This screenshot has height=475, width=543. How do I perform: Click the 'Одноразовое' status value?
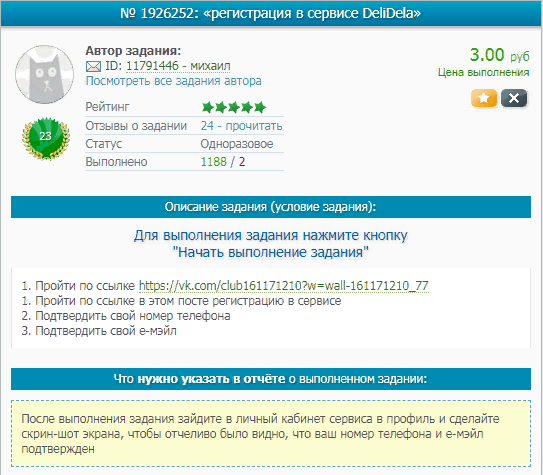[237, 144]
